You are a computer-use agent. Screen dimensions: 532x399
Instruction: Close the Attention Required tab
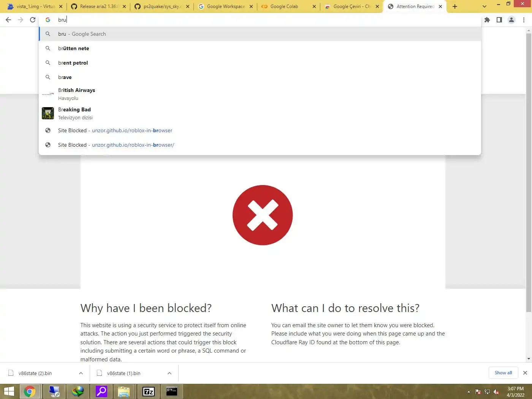pyautogui.click(x=440, y=6)
